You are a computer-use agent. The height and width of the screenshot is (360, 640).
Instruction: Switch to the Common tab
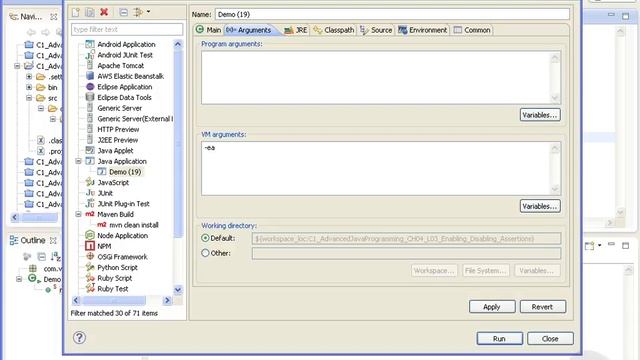472,30
